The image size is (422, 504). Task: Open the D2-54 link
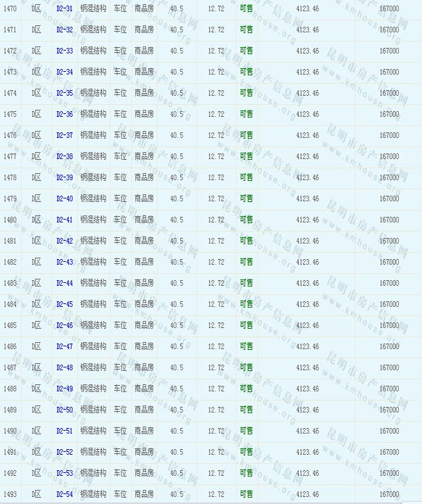coord(64,494)
